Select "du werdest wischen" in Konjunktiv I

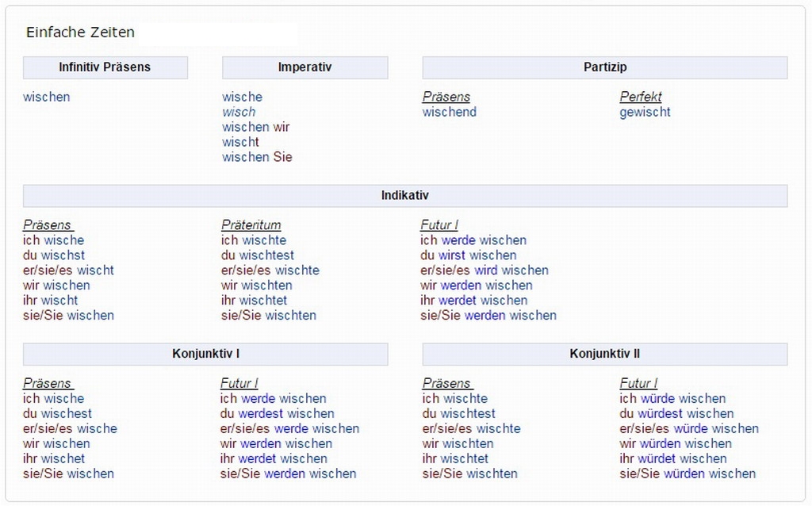click(x=277, y=413)
